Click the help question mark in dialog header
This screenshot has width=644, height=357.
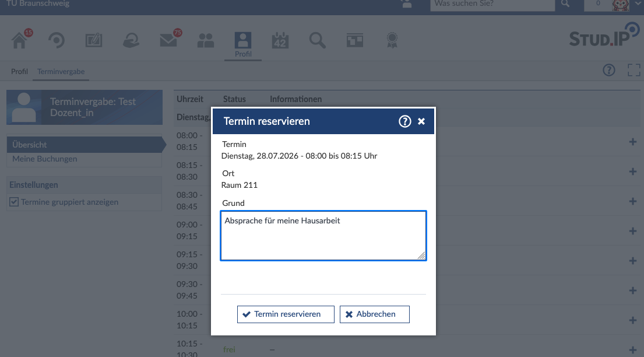click(x=405, y=121)
